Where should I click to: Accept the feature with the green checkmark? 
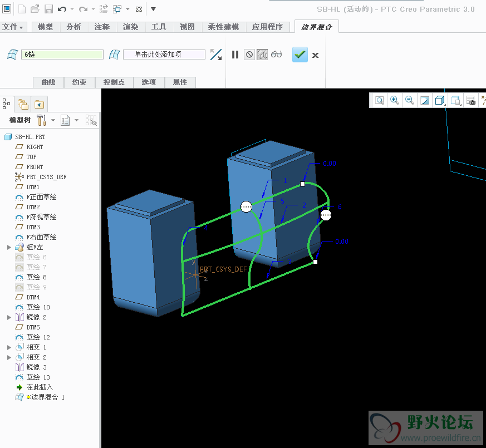click(x=300, y=55)
